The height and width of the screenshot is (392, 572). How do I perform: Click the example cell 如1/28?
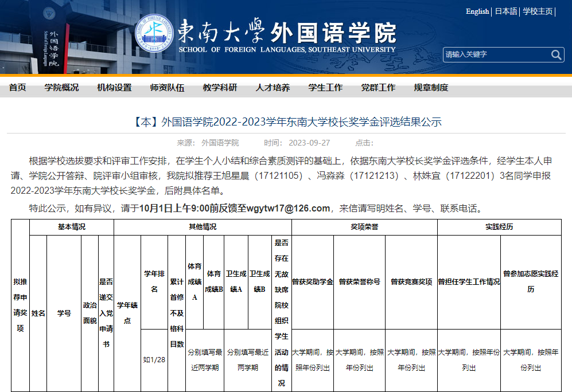[x=154, y=360]
